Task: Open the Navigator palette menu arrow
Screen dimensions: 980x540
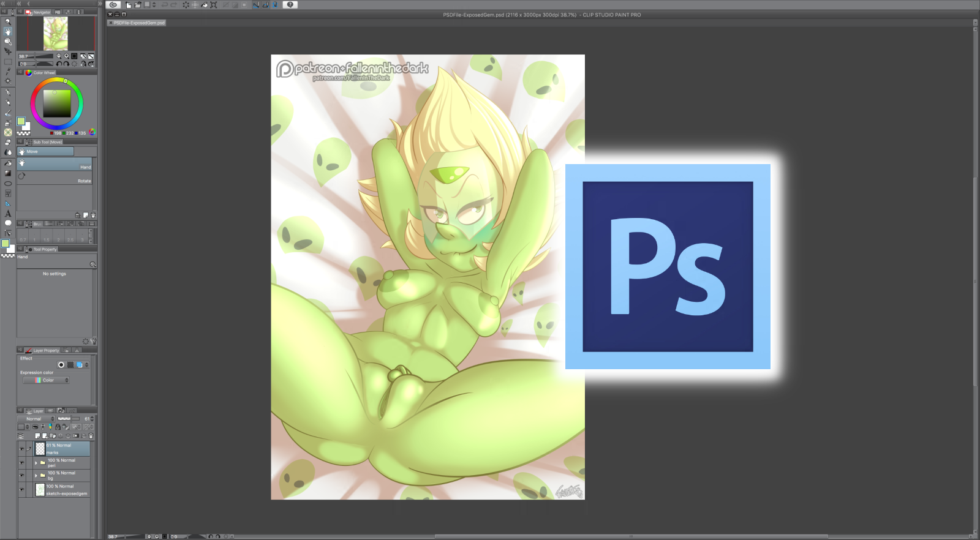Action: pos(20,12)
